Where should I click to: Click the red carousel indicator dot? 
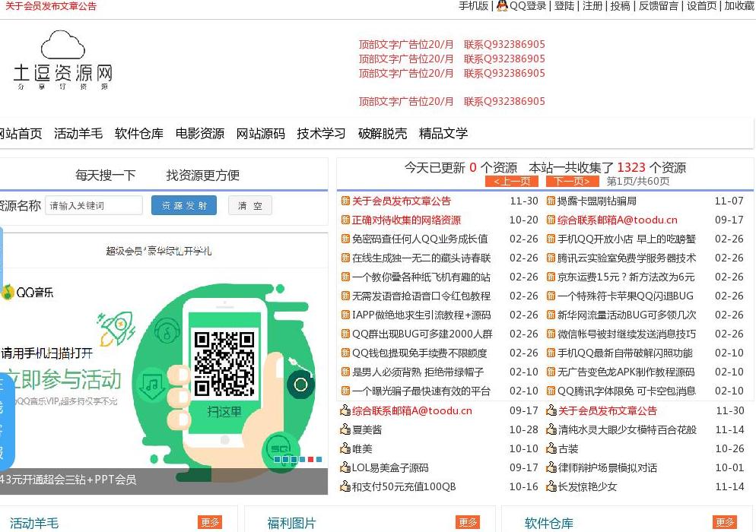pos(310,459)
